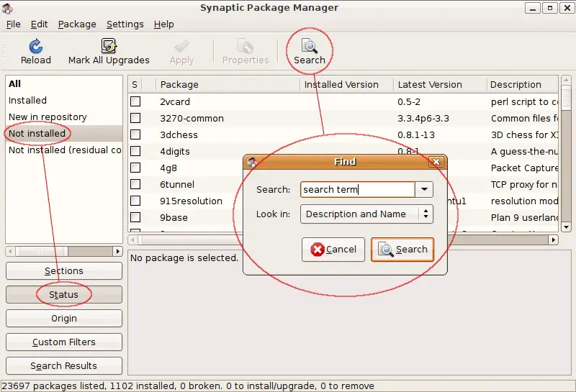Toggle the checkbox for 9base
The image size is (576, 392).
(135, 217)
